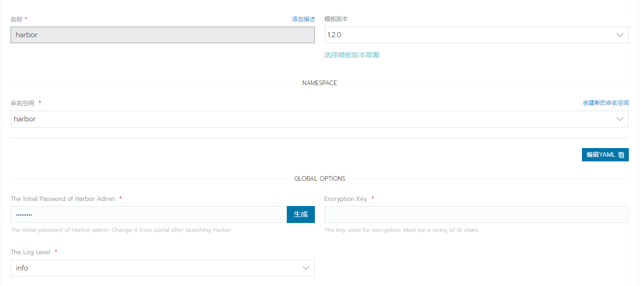Click the 创建新的命名空间 link
Viewport: 644px width, 286px height.
[x=606, y=103]
